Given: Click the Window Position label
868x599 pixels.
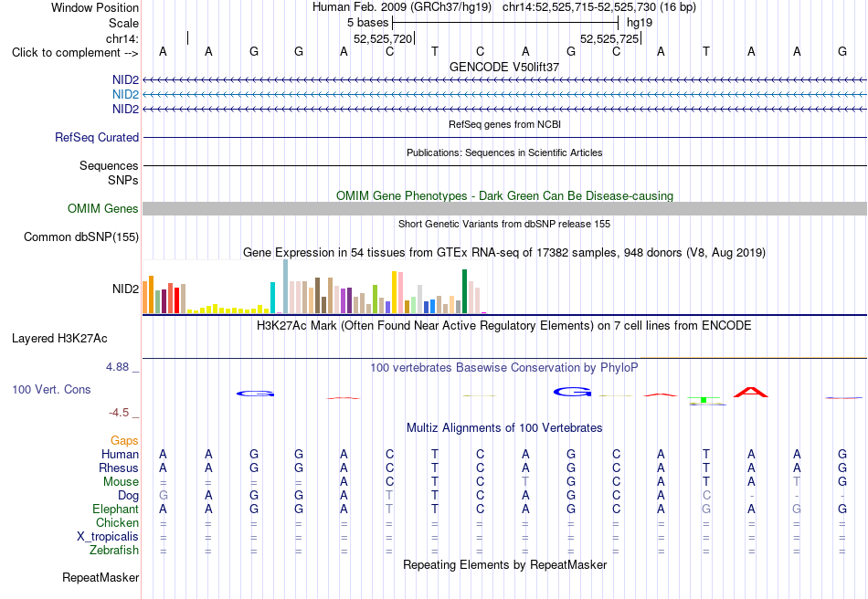Looking at the screenshot, I should point(95,7).
